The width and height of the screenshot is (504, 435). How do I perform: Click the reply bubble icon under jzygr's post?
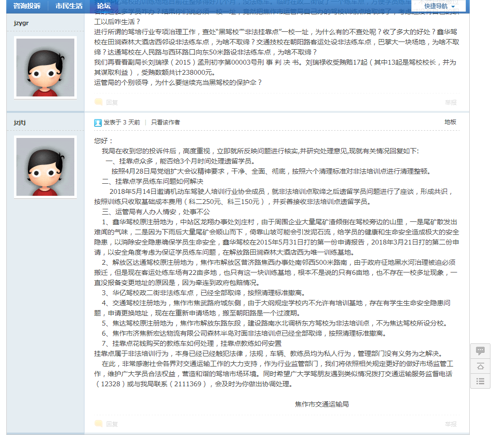98,102
